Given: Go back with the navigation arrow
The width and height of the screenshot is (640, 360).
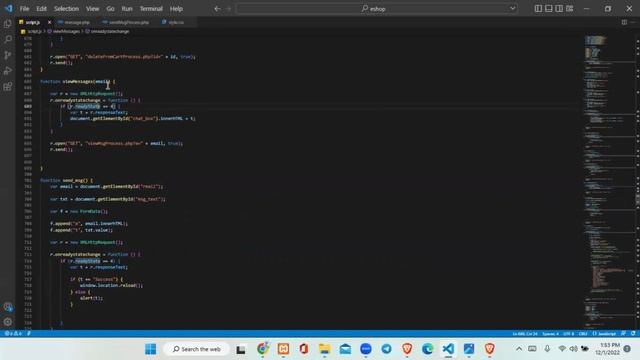Looking at the screenshot, I should tap(217, 9).
